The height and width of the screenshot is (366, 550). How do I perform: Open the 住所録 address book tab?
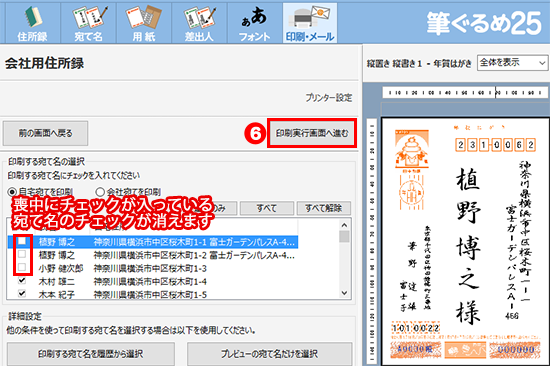[32, 23]
